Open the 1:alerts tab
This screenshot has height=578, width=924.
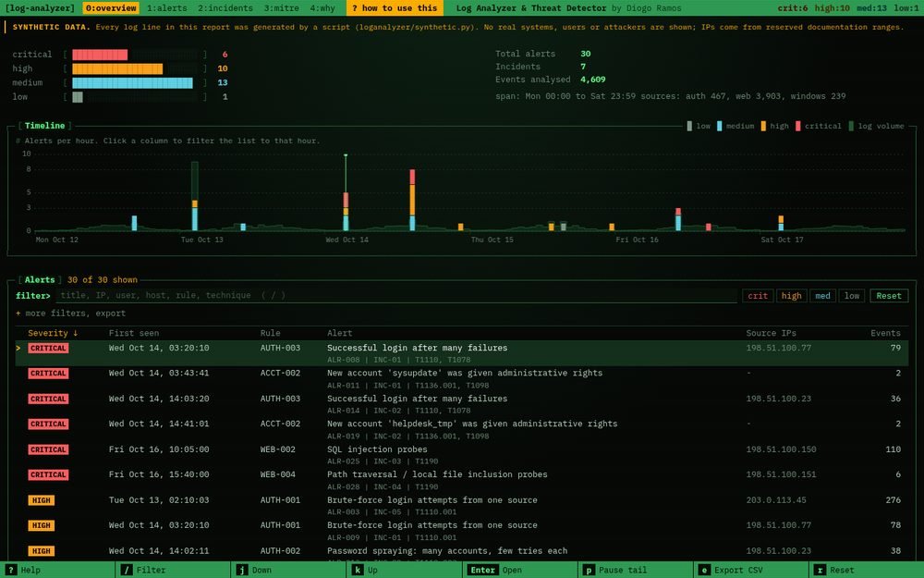point(166,7)
